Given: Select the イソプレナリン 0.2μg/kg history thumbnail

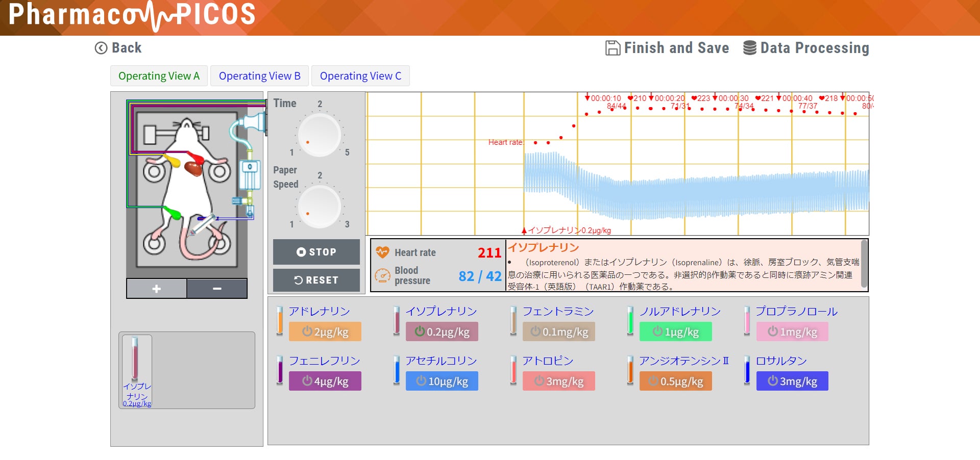Looking at the screenshot, I should 137,371.
